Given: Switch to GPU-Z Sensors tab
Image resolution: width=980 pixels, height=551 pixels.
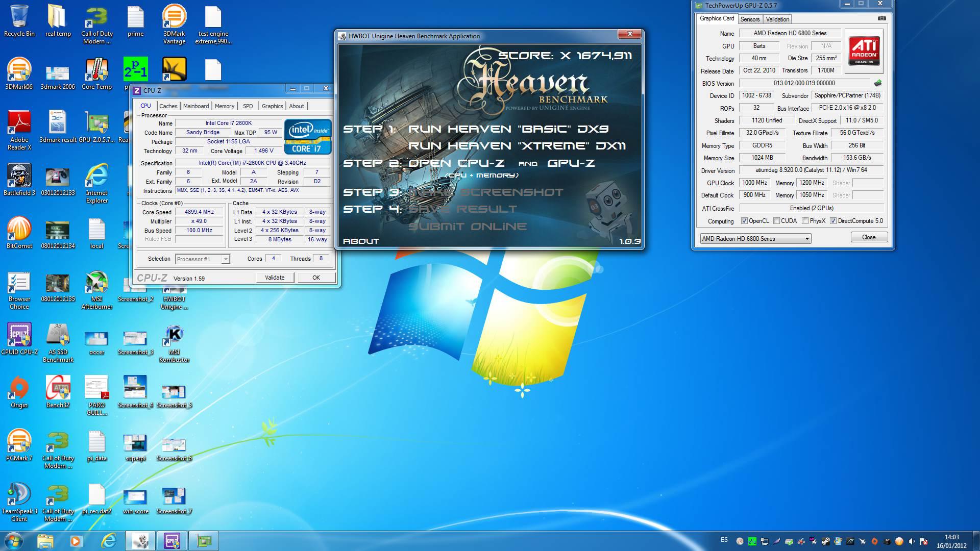Looking at the screenshot, I should coord(750,19).
